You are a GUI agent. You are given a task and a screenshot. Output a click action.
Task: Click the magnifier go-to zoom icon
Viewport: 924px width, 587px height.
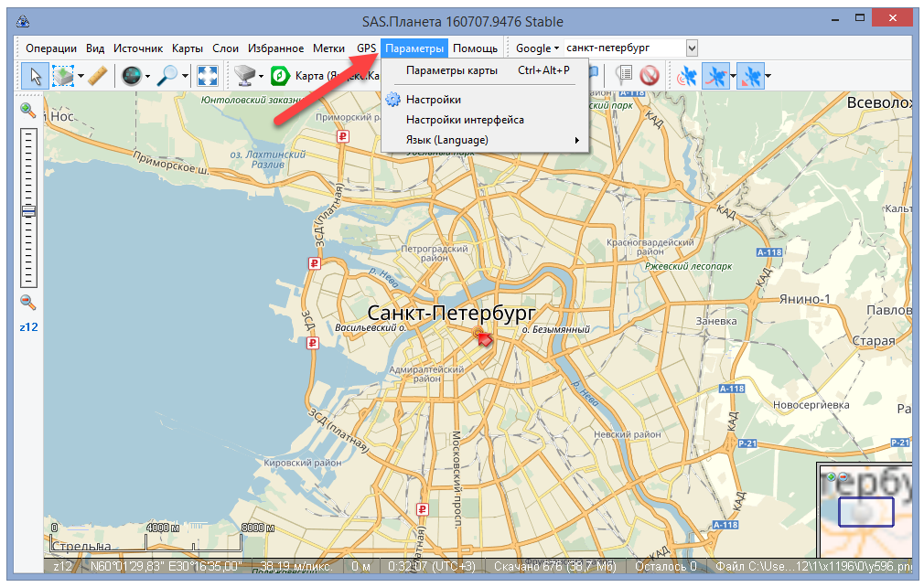(x=167, y=76)
